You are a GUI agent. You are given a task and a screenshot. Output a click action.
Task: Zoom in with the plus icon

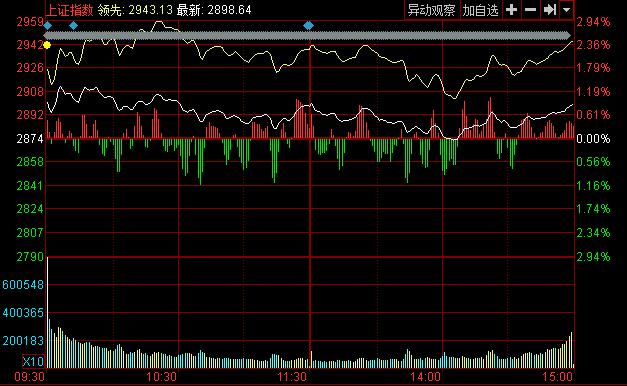[511, 10]
